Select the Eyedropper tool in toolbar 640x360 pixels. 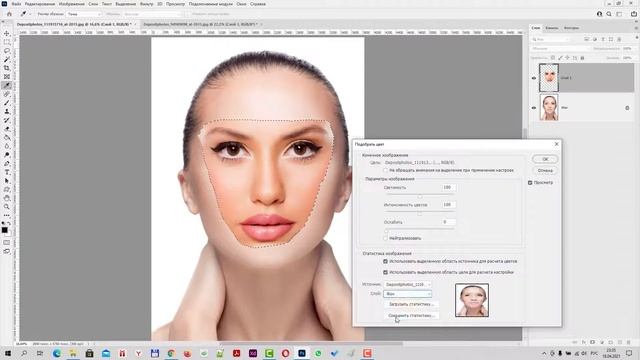[x=7, y=85]
